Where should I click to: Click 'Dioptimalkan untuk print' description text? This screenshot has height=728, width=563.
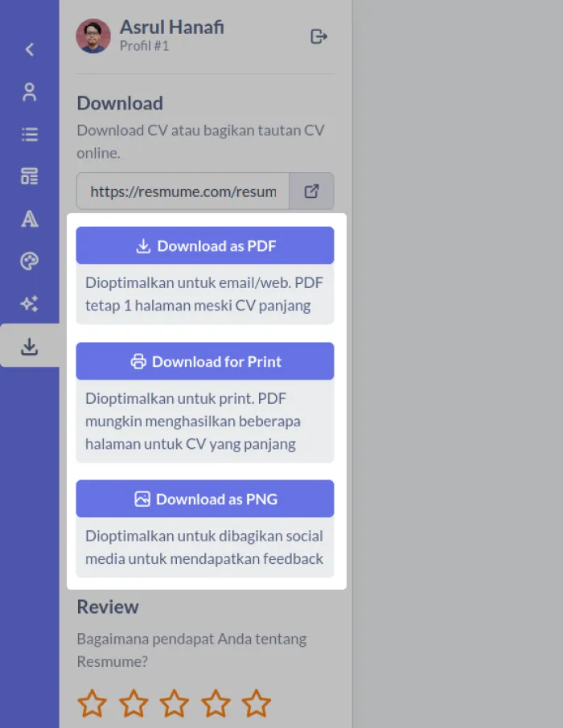[x=193, y=421]
